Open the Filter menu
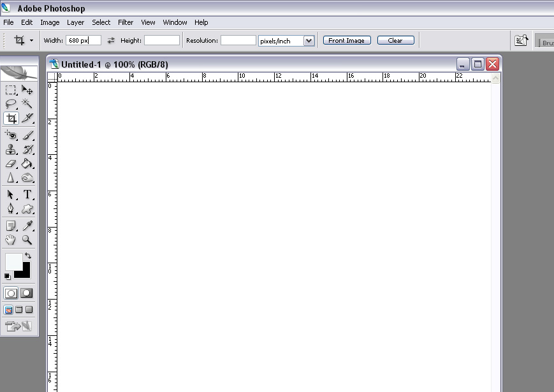Screen dimensions: 554x392 [x=126, y=22]
